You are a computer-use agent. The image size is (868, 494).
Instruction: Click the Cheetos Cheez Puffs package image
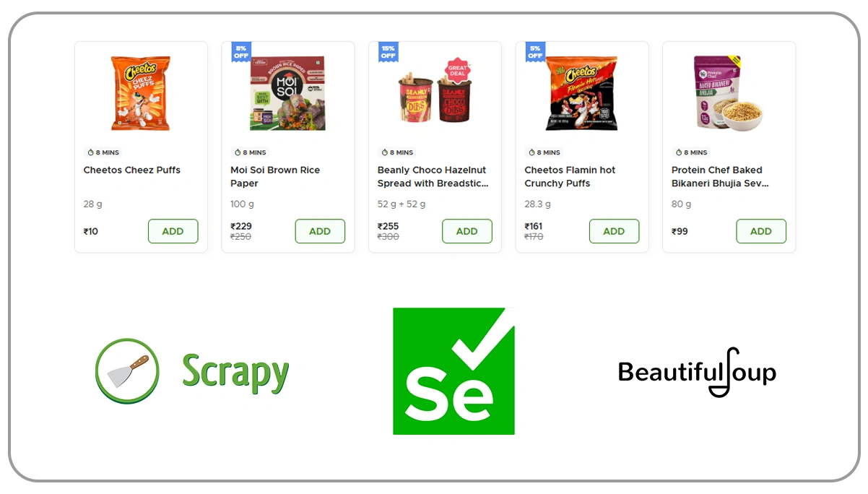[141, 92]
